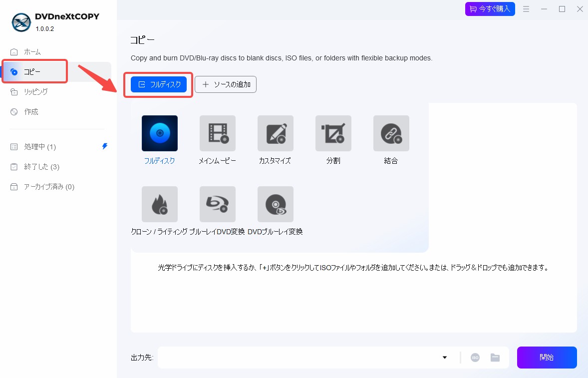Expand the 出力先 dropdown arrow
588x378 pixels.
[445, 358]
